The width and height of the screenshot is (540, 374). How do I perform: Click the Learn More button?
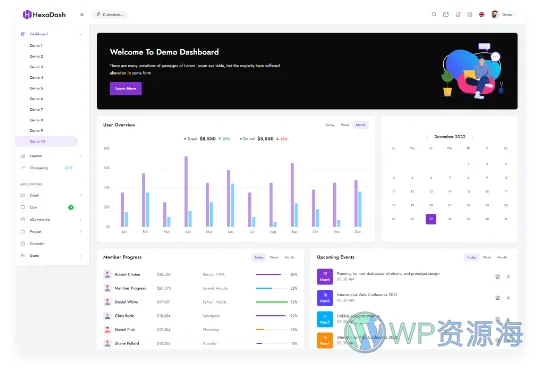point(126,89)
